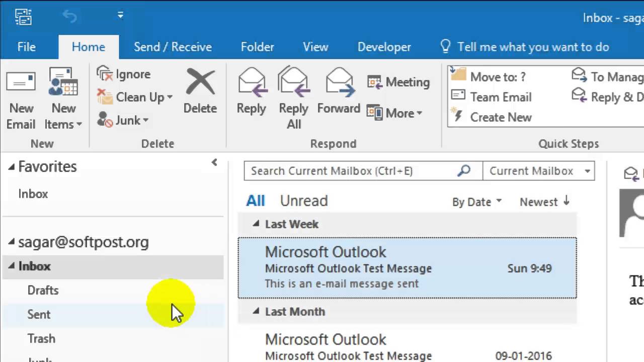The height and width of the screenshot is (362, 644).
Task: Switch to the Send / Receive tab
Action: [173, 47]
